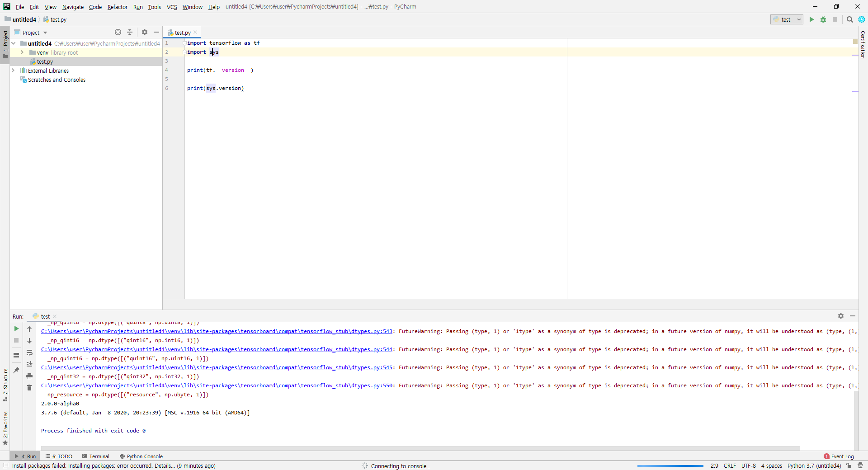Move up the stack trace in Run panel
This screenshot has height=470, width=868.
point(29,329)
